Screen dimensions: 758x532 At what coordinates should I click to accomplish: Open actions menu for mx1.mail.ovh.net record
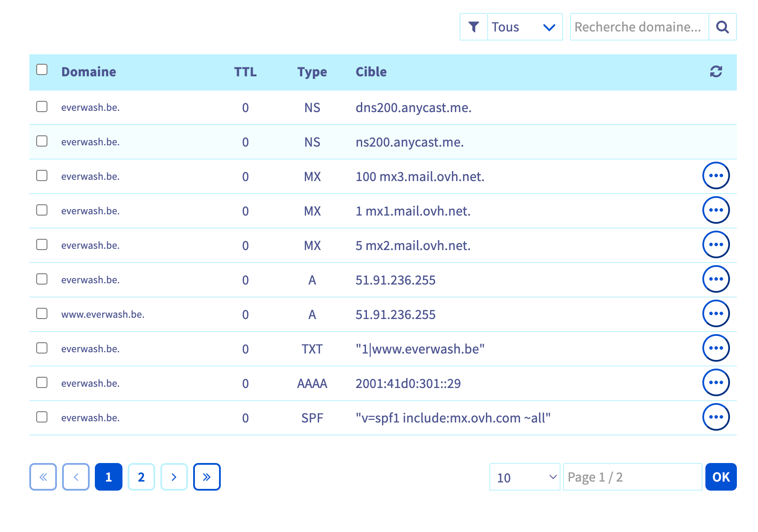[716, 210]
